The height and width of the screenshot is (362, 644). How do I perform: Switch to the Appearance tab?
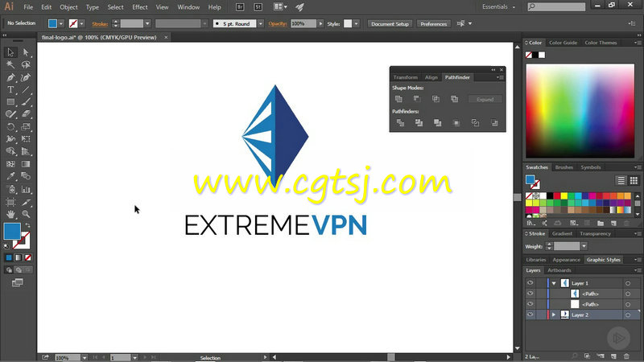click(567, 259)
